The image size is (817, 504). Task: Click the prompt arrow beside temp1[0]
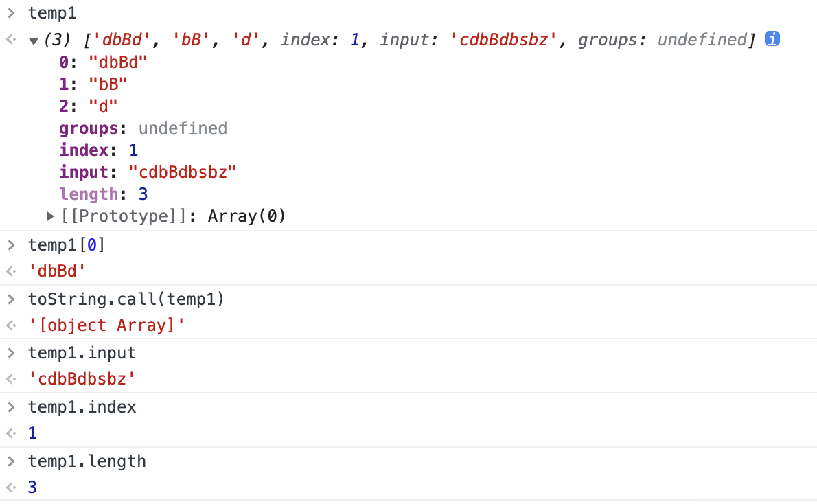coord(12,245)
